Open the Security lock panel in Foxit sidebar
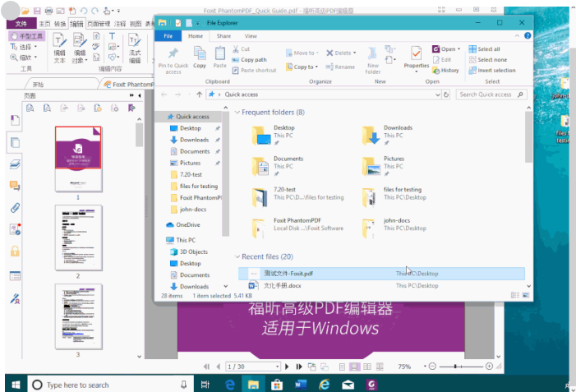The width and height of the screenshot is (576, 392). 15,251
